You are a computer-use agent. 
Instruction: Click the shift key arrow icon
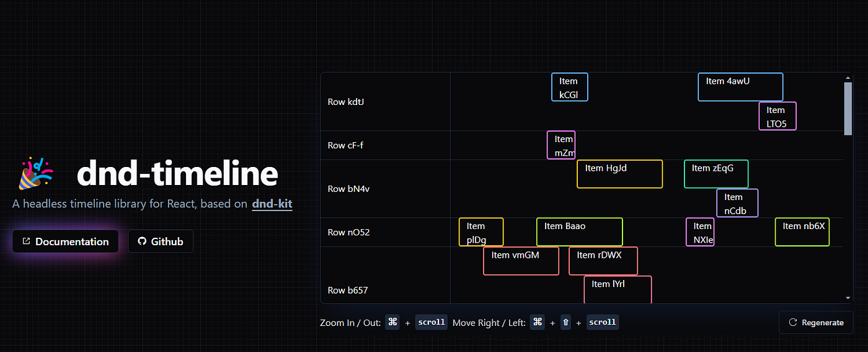click(x=565, y=322)
